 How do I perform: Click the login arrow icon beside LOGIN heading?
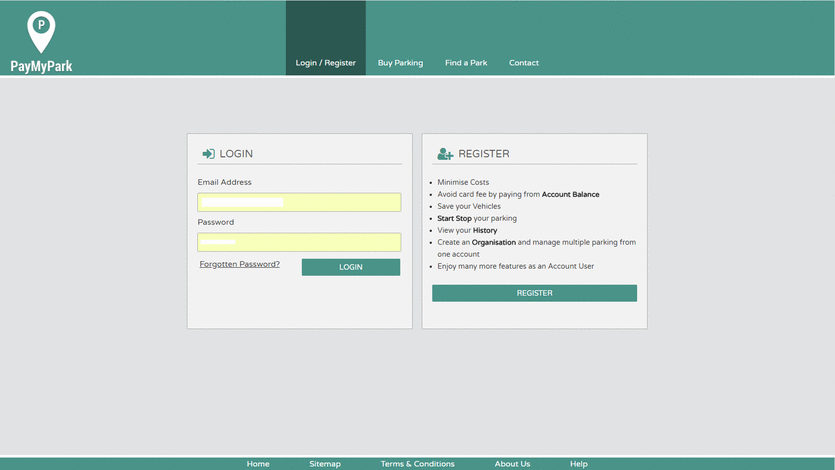[208, 154]
